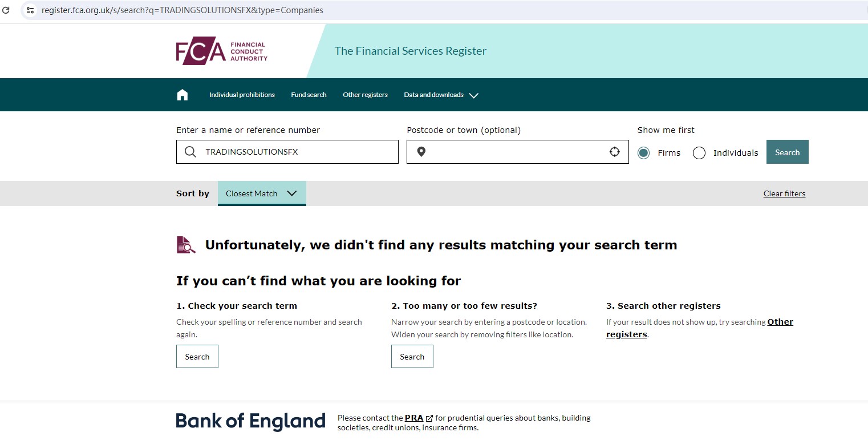Go to the home icon in navigation bar
The image size is (868, 440).
182,95
